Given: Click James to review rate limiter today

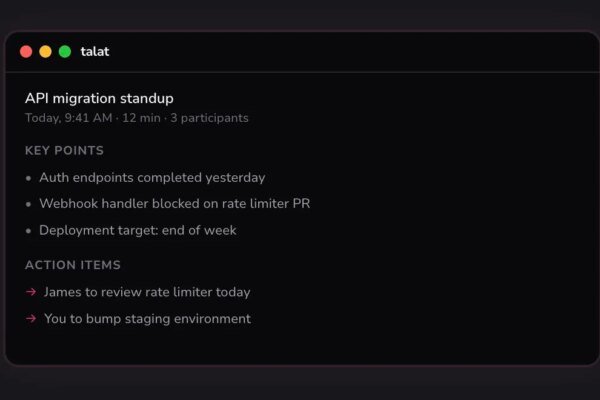Looking at the screenshot, I should click(147, 292).
